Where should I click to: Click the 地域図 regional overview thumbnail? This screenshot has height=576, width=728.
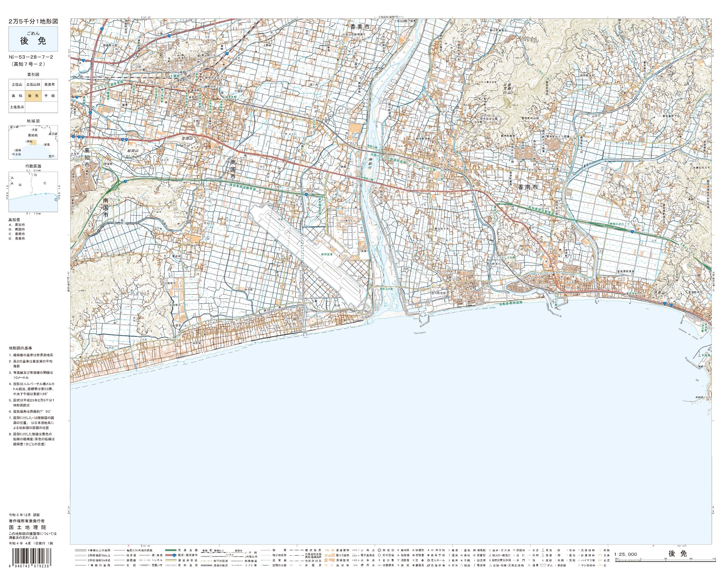(x=33, y=142)
